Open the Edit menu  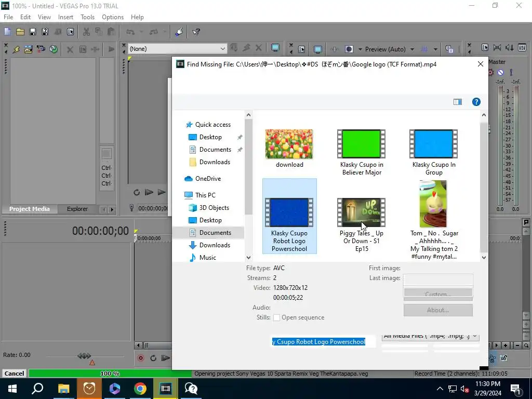click(25, 17)
